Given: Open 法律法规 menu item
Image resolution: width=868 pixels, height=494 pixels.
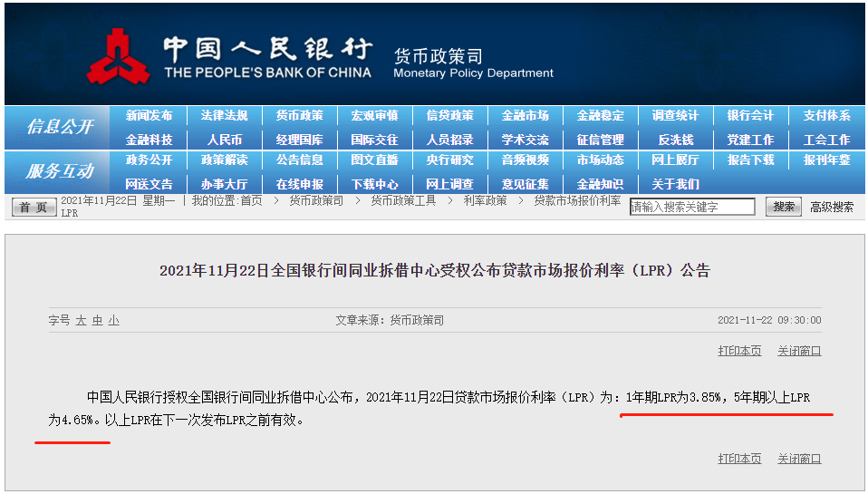Looking at the screenshot, I should 224,115.
